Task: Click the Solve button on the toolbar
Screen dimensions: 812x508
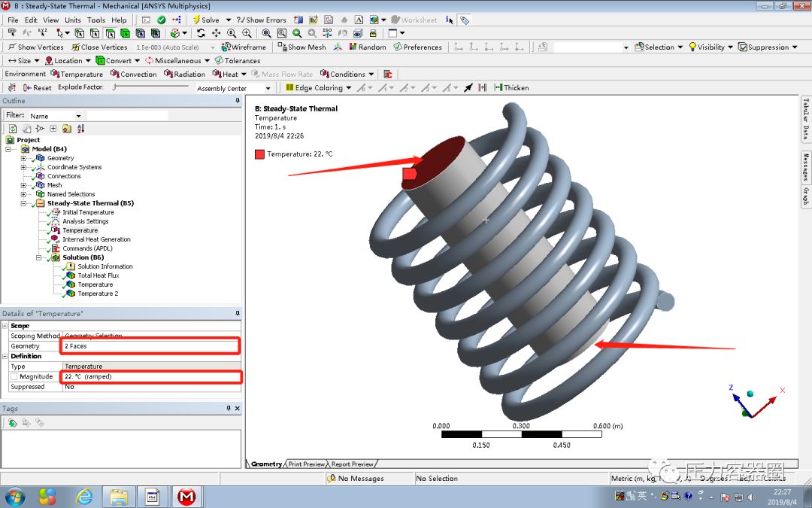Action: (207, 20)
